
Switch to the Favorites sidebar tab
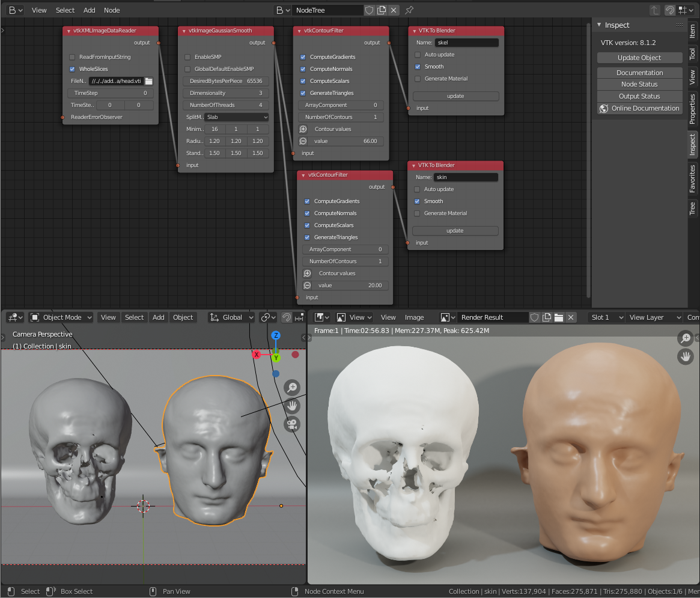(692, 178)
